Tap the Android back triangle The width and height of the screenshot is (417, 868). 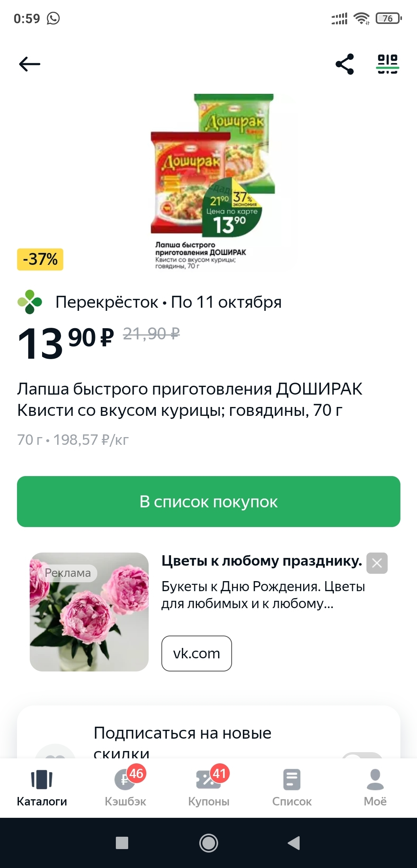coord(294,843)
